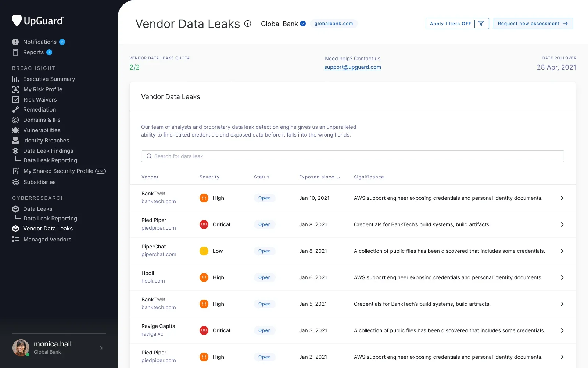Screen dimensions: 588x368
Task: Open the support@upguard.com email link
Action: (352, 67)
